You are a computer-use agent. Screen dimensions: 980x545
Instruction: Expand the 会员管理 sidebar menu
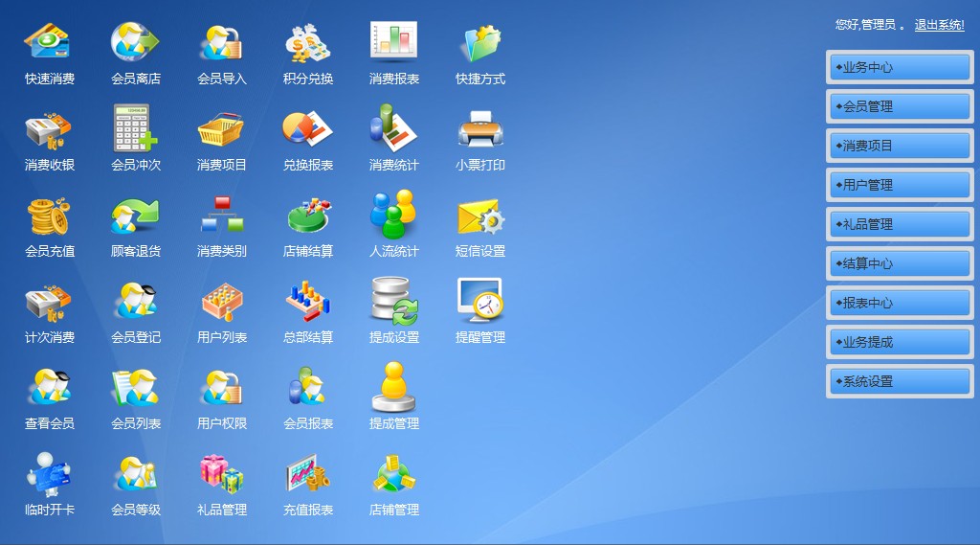(900, 106)
